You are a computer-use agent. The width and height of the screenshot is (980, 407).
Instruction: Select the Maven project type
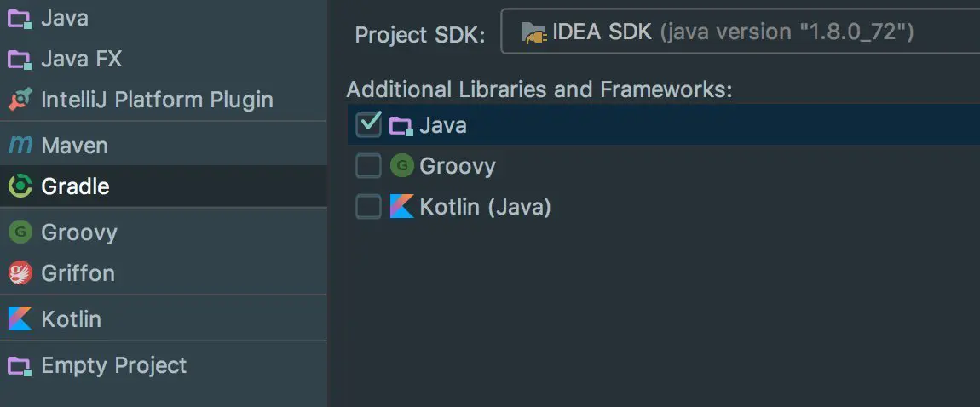(x=75, y=146)
